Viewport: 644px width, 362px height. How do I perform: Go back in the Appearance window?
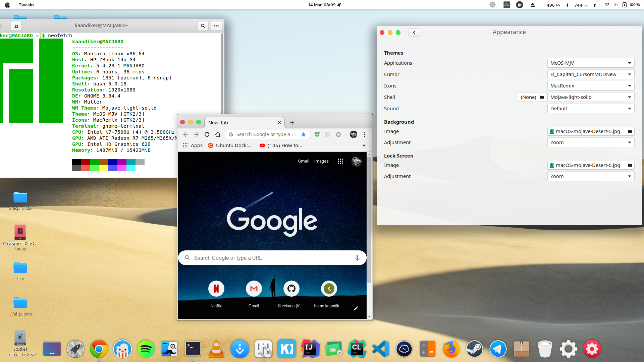click(414, 33)
